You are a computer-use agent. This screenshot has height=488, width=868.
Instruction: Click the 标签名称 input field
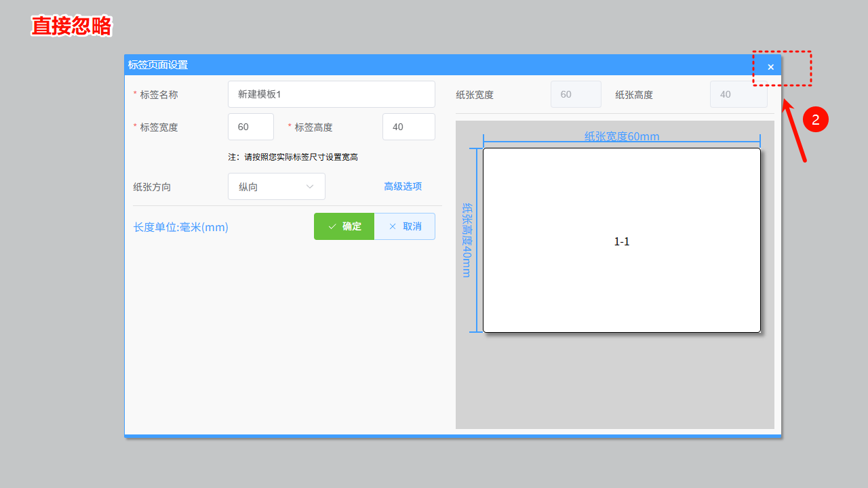pos(332,94)
